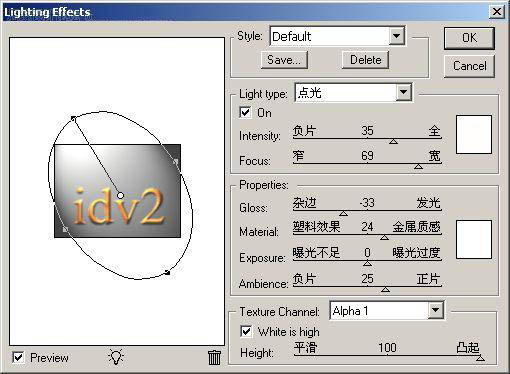Open the Texture Channel Alpha 1 dropdown
This screenshot has width=510, height=374.
[387, 311]
